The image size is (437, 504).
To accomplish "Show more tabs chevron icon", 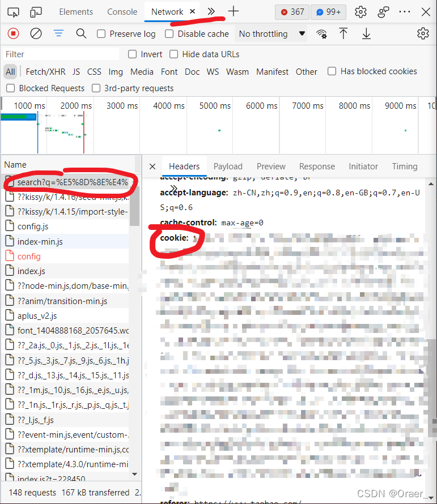I will tap(211, 11).
